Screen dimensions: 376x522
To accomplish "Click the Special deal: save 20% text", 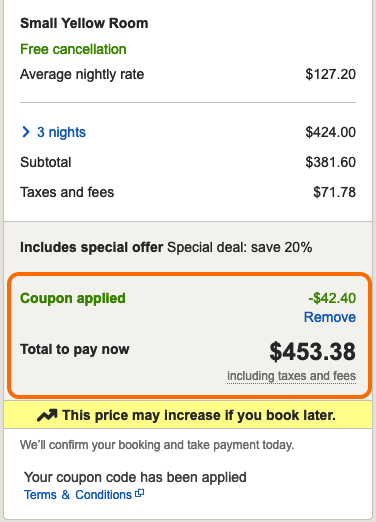I will click(x=240, y=248).
